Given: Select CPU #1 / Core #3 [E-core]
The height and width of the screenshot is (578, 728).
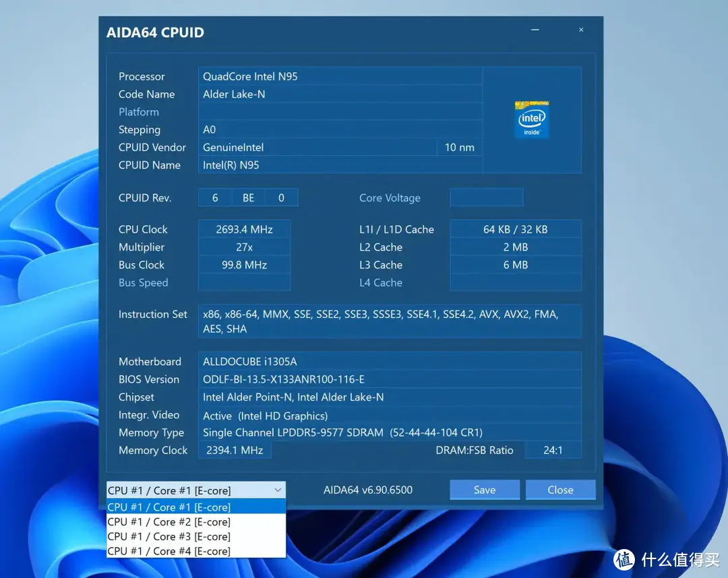Looking at the screenshot, I should point(196,536).
